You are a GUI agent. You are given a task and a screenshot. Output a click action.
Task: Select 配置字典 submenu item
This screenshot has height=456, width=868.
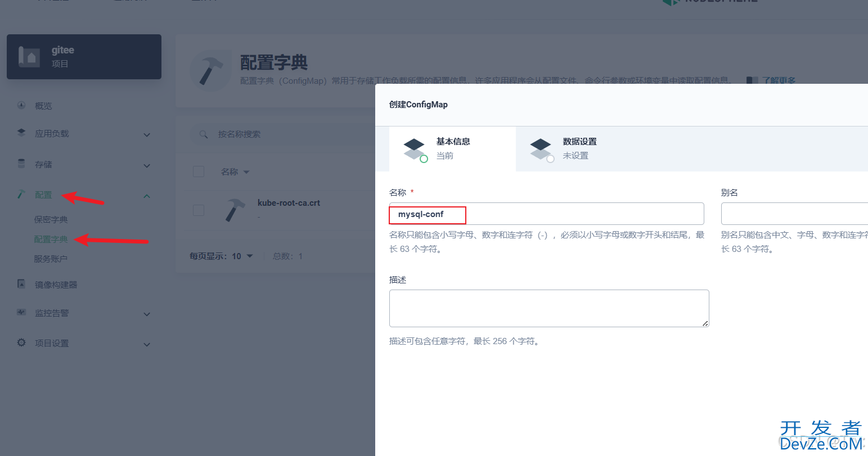point(51,239)
